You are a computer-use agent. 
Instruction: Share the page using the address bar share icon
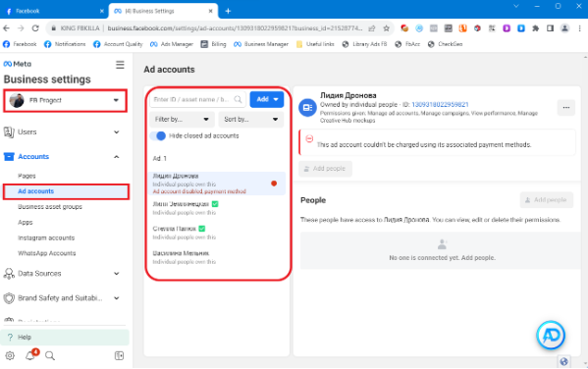click(x=372, y=28)
